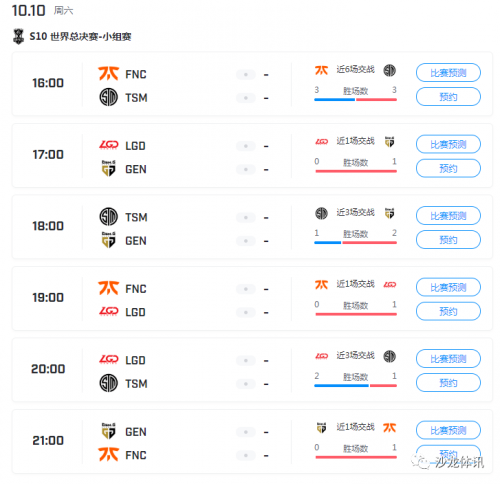Click 预约 for the 20:00 LGD vs TSM
This screenshot has width=500, height=484.
(448, 383)
